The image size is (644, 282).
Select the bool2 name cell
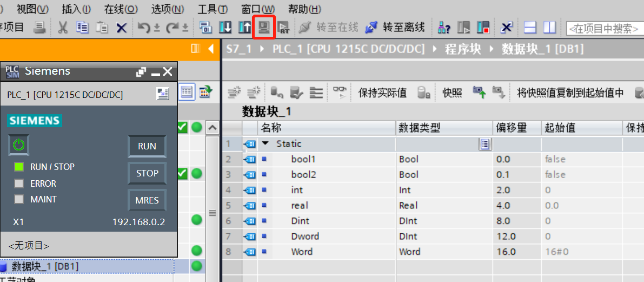point(327,175)
